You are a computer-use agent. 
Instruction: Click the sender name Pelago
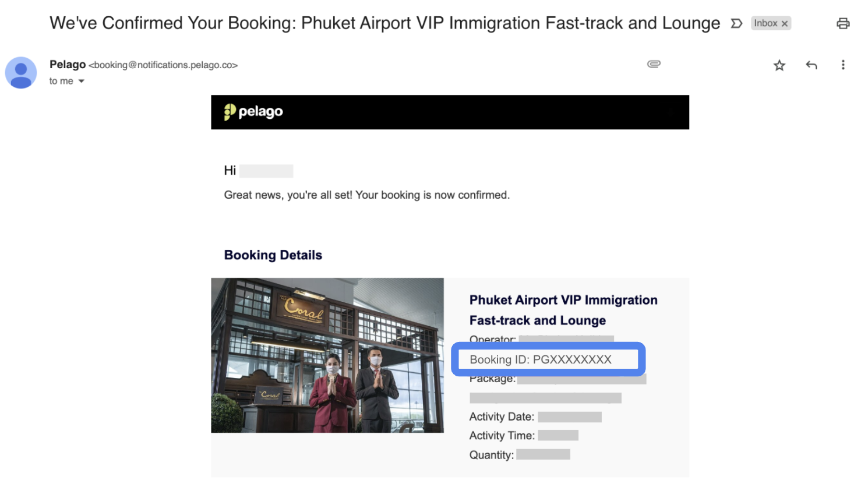coord(68,65)
